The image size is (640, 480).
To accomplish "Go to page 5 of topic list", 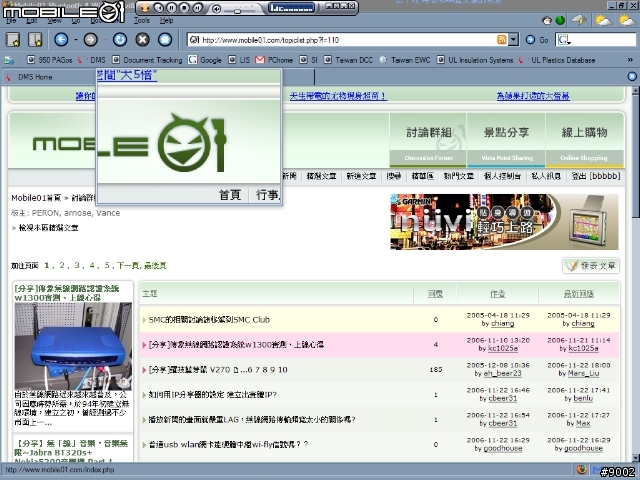I will (107, 265).
